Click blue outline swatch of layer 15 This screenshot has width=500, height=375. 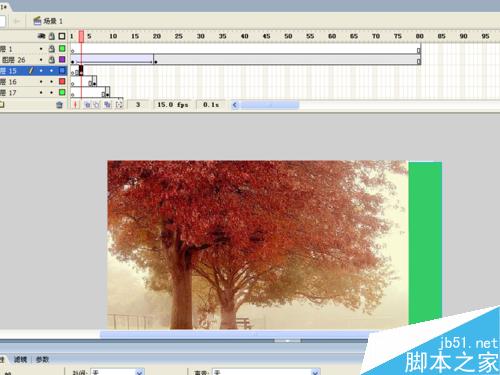pos(62,71)
